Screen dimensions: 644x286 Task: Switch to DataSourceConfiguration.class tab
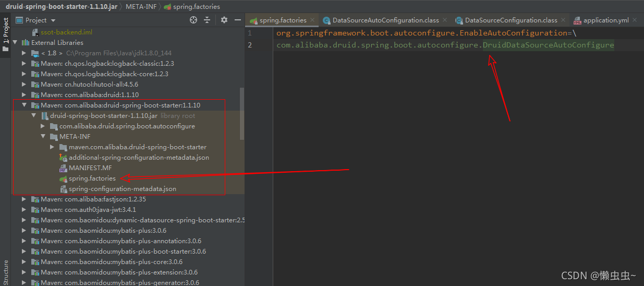[x=511, y=20]
